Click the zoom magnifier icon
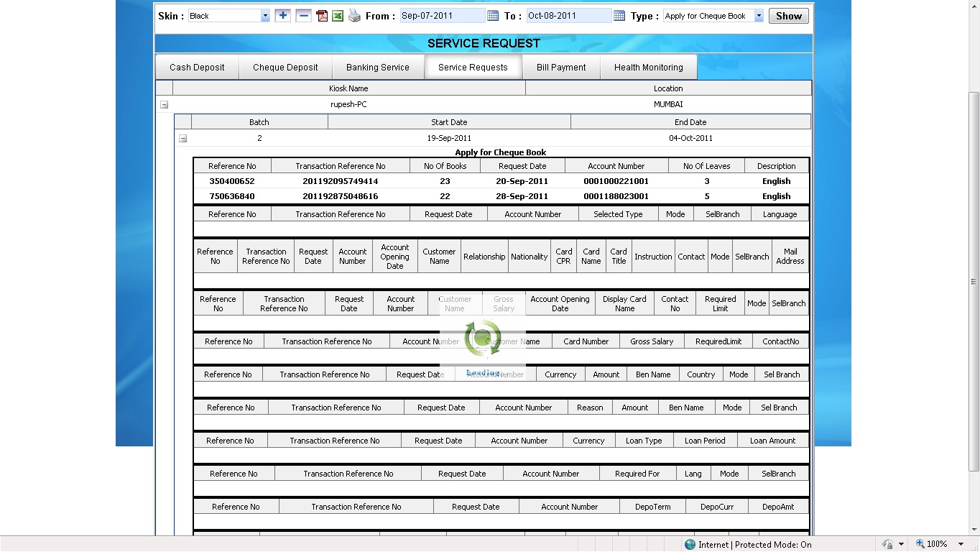The height and width of the screenshot is (552, 980). [x=920, y=544]
